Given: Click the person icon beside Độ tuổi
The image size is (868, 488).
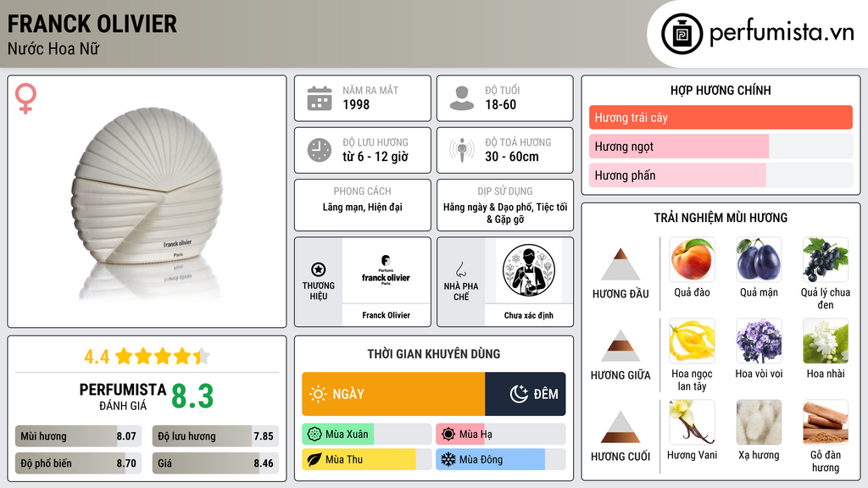Looking at the screenshot, I should point(462,98).
